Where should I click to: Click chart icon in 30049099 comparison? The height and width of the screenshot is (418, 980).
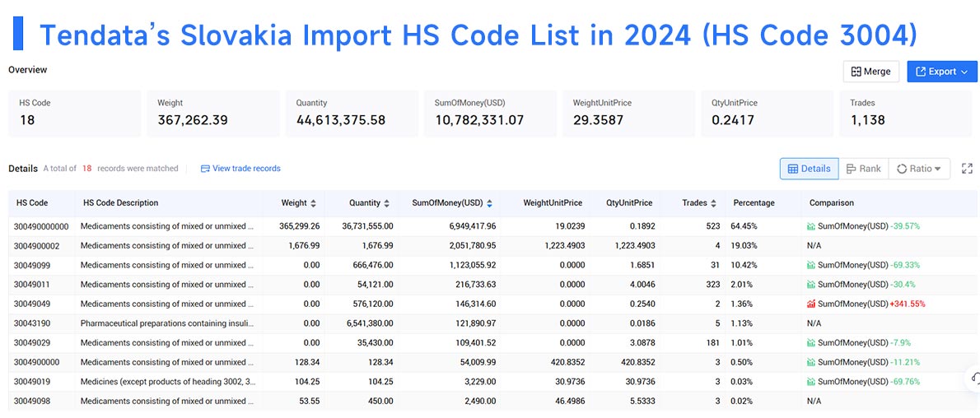(811, 265)
